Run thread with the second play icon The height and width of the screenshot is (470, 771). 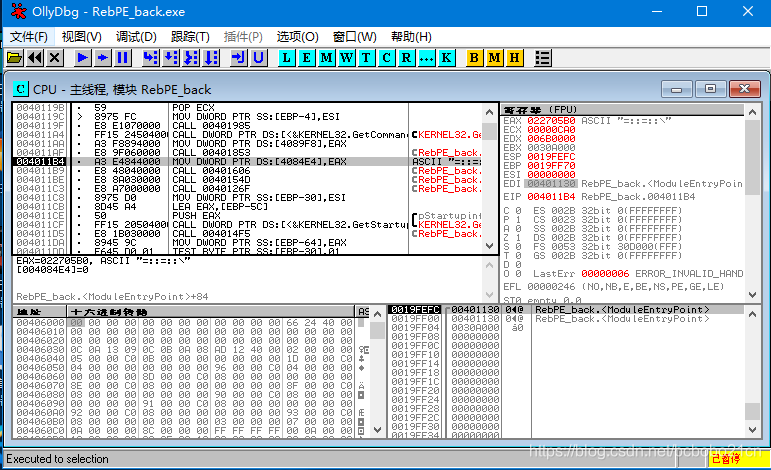(103, 58)
